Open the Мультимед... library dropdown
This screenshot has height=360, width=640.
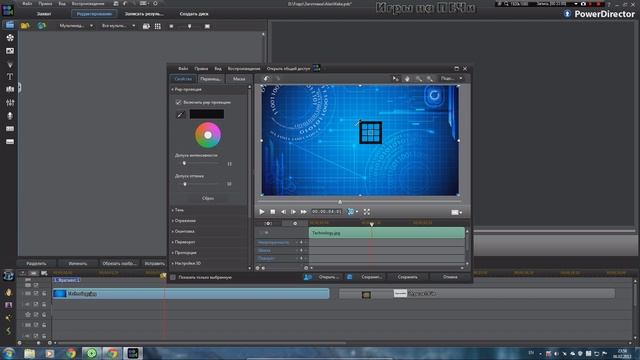click(x=76, y=26)
